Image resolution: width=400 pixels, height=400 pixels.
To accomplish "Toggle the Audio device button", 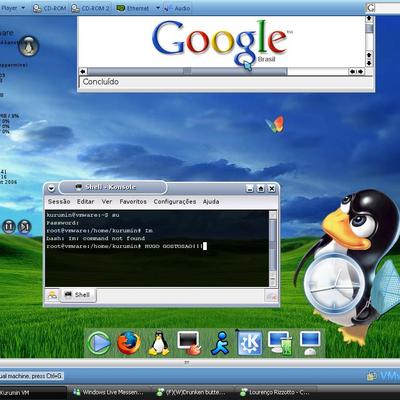I will click(177, 8).
